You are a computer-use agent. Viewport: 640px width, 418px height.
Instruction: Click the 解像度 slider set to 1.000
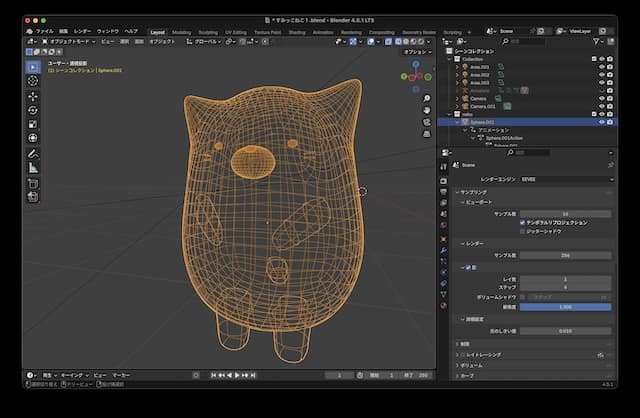[565, 306]
